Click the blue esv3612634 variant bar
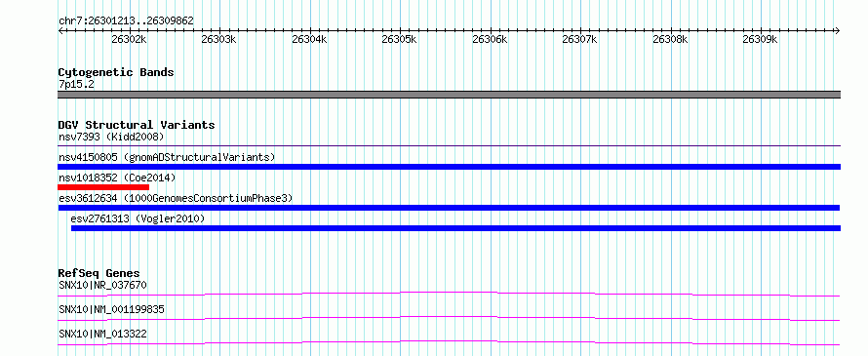This screenshot has width=868, height=356. pos(449,208)
